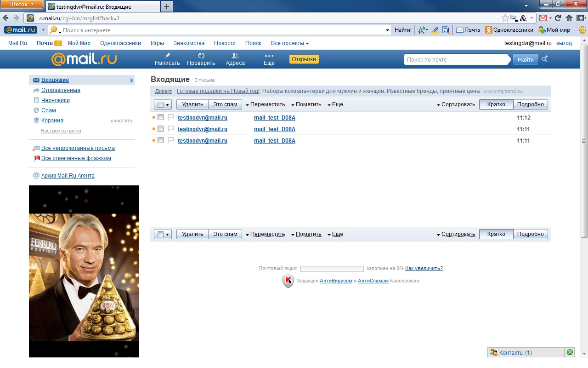588x368 pixels.
Task: Go to the Firefox home page
Action: click(569, 18)
